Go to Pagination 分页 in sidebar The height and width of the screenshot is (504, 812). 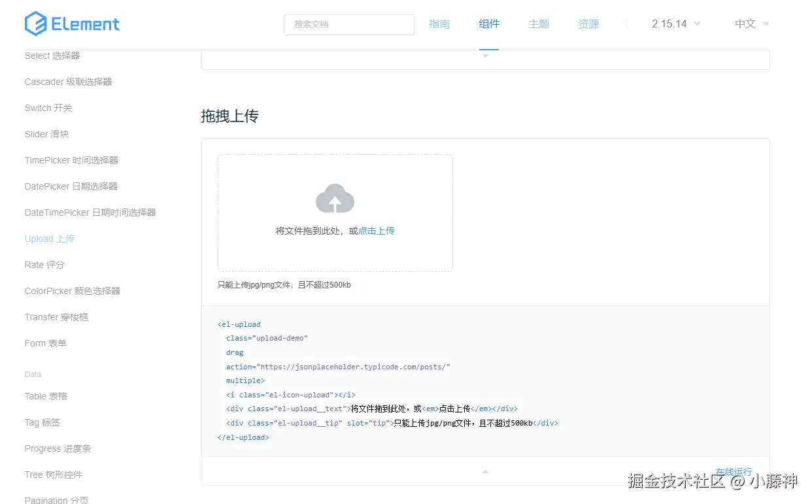pos(56,500)
